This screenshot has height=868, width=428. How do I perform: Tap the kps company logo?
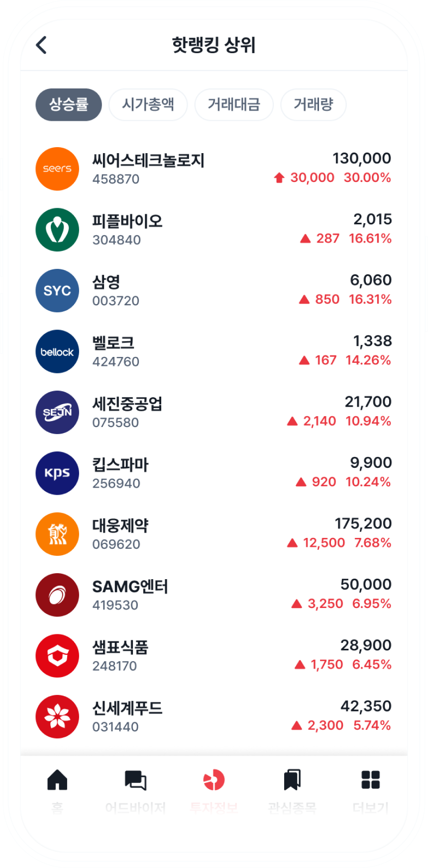tap(57, 473)
